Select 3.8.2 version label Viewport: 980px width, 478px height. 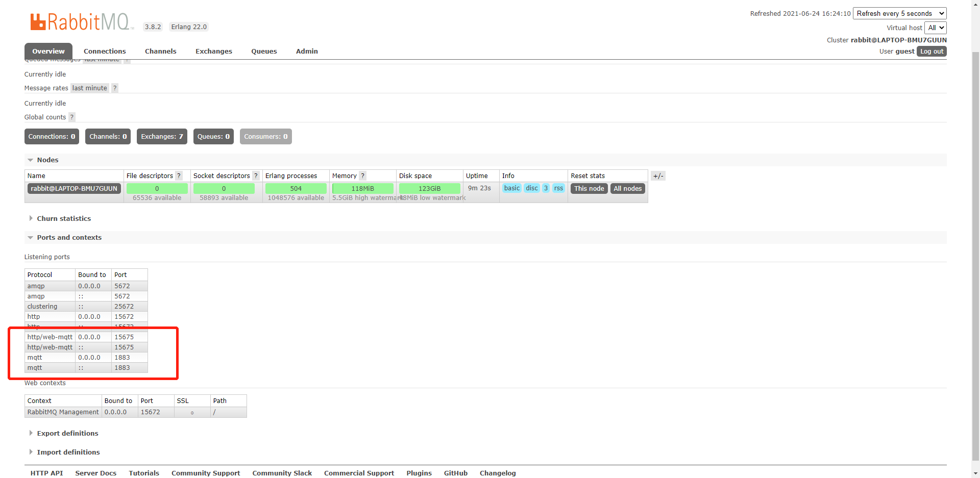click(153, 27)
